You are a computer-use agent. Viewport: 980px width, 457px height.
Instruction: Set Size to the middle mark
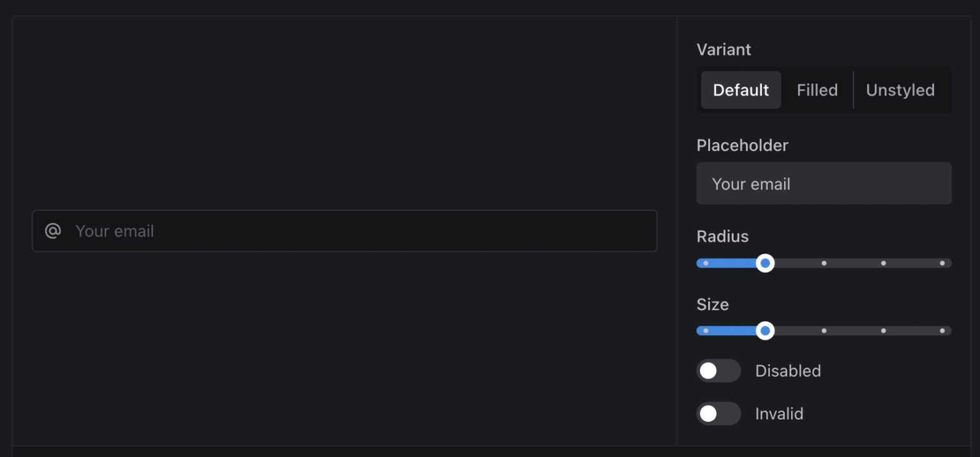pos(824,331)
